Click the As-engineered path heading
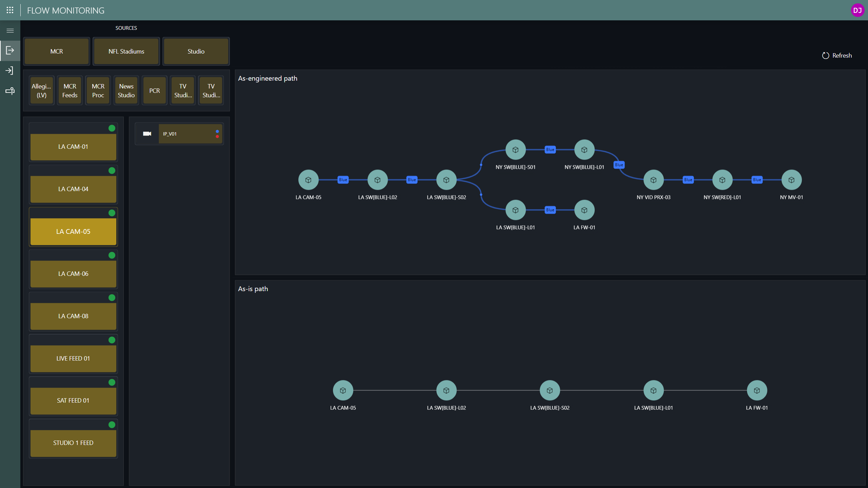The width and height of the screenshot is (868, 488). (268, 78)
